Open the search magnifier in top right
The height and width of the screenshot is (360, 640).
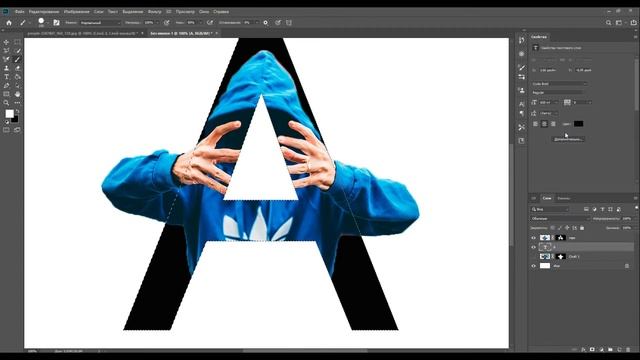(x=608, y=23)
